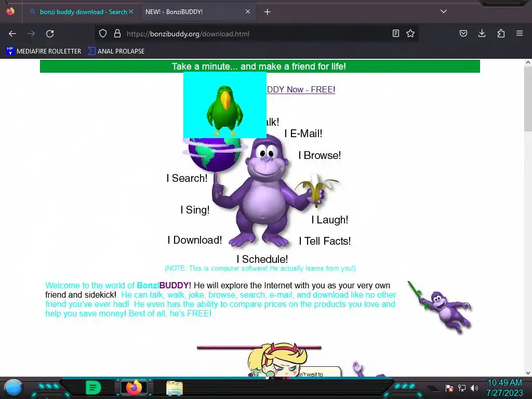Screen dimensions: 532x399
Task: Open the downloads panel
Action: (x=482, y=33)
